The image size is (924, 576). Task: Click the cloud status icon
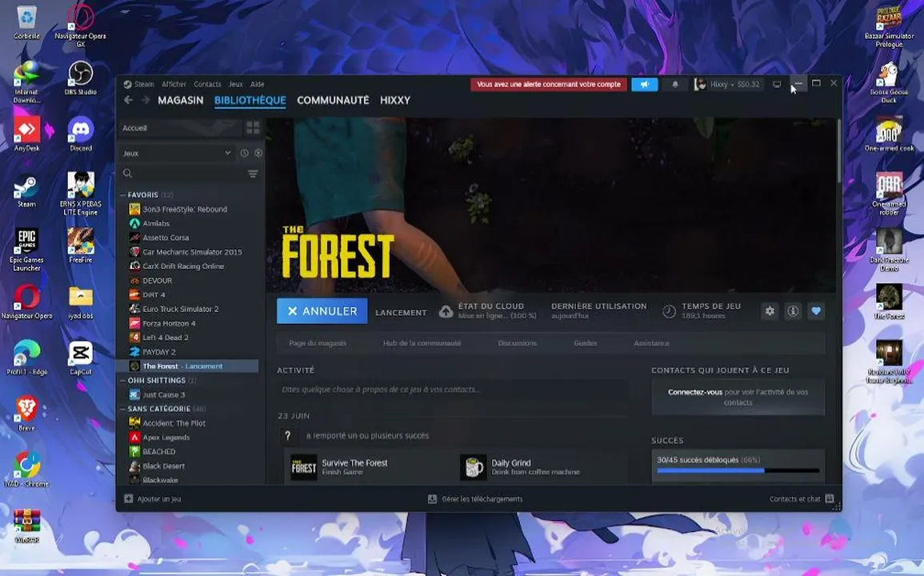446,311
